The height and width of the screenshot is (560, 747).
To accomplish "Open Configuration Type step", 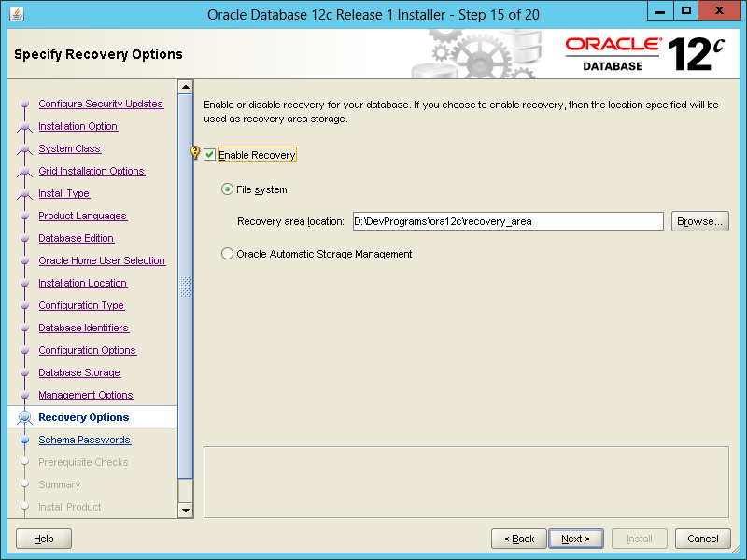I will click(81, 305).
